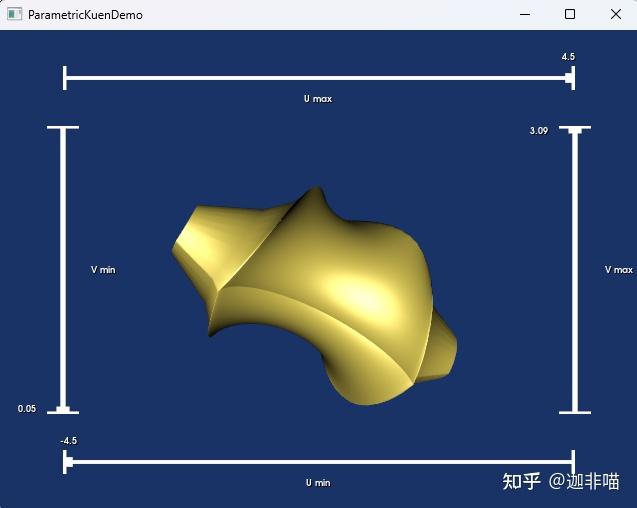
Task: Click the right end cap of U min slider
Action: 573,462
